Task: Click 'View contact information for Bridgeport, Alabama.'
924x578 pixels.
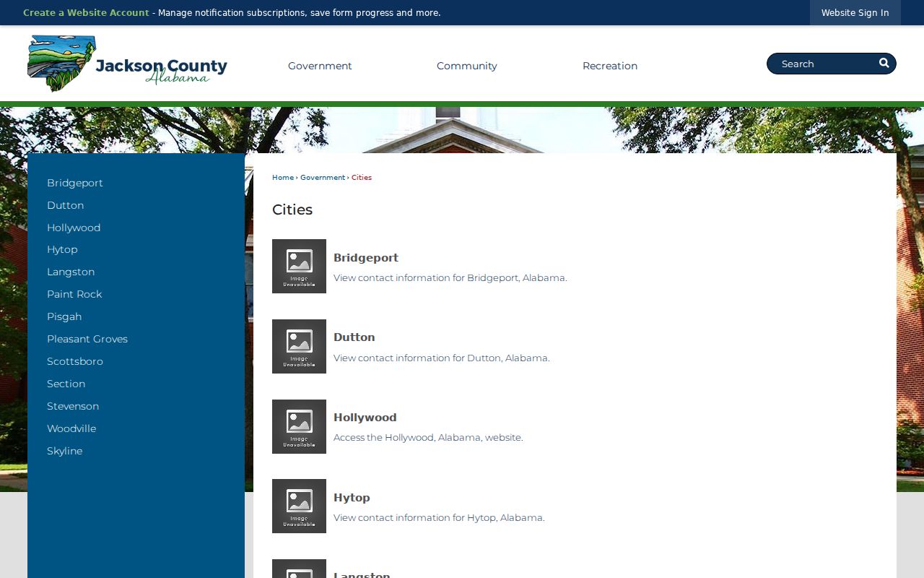Action: click(450, 277)
